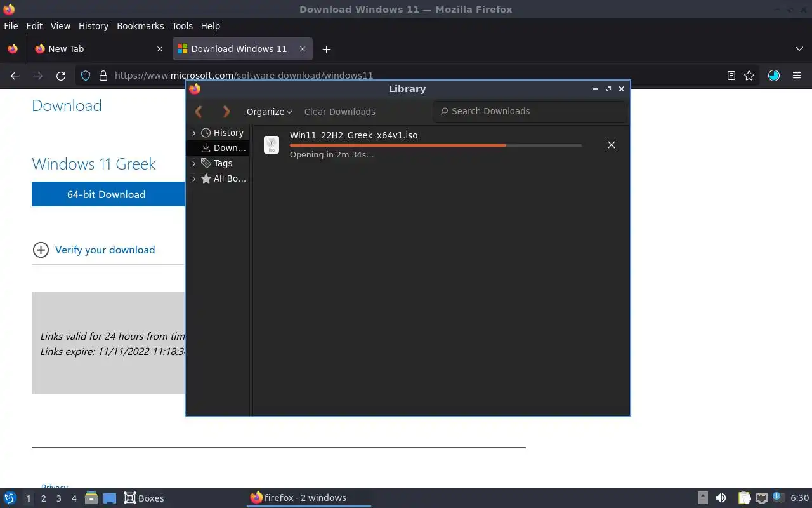Switch to workspace 2
Screen dimensions: 812x508
pyautogui.click(x=43, y=498)
